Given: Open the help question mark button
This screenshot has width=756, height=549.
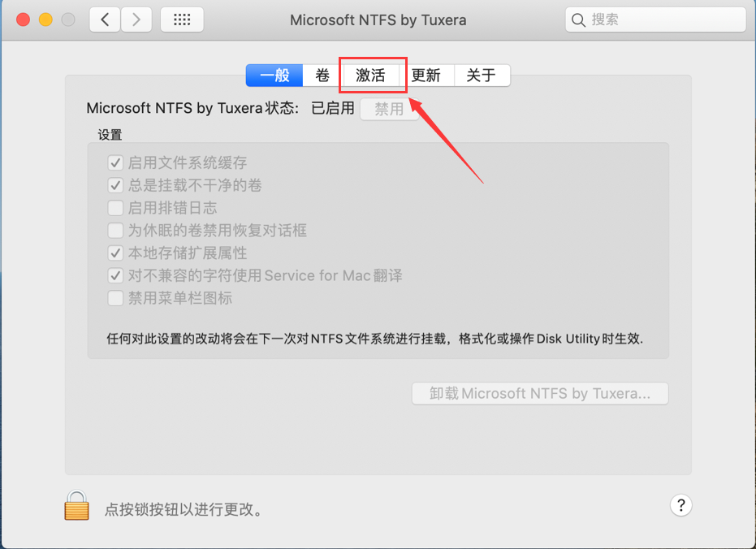Looking at the screenshot, I should coord(680,505).
